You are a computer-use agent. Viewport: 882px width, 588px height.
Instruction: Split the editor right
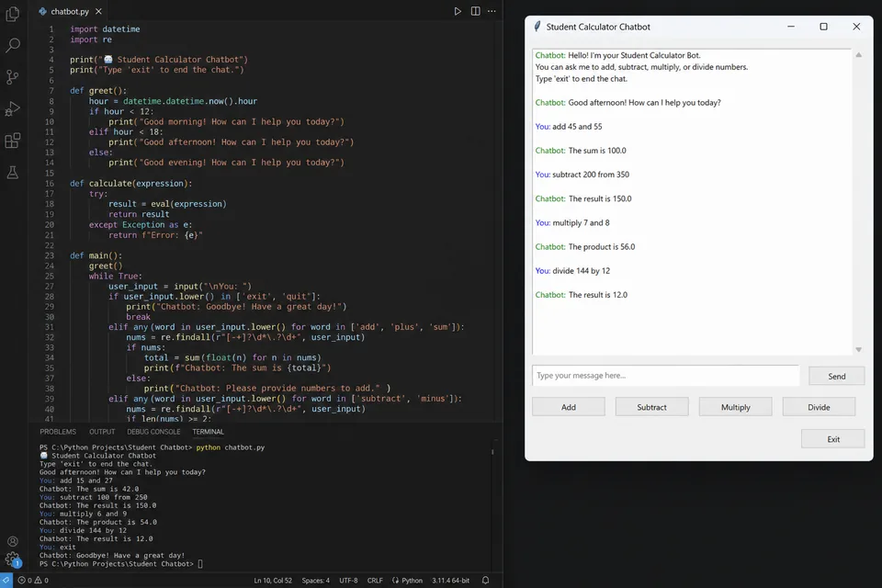click(475, 11)
